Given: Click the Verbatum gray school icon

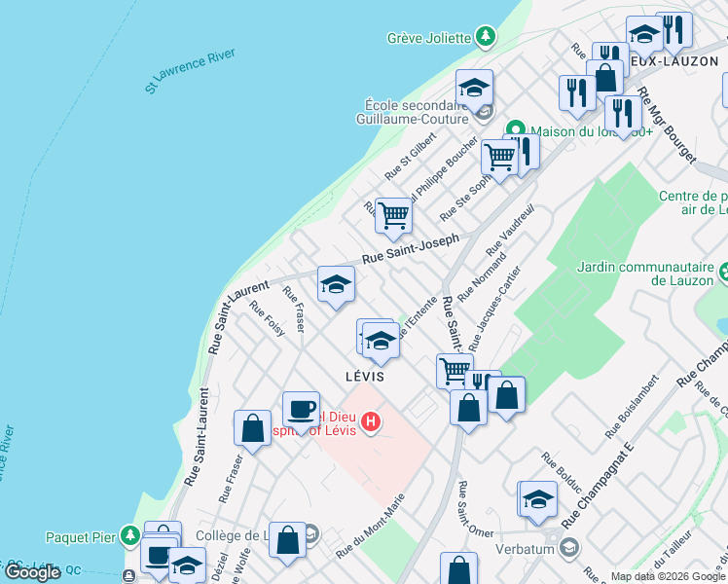Looking at the screenshot, I should (569, 548).
